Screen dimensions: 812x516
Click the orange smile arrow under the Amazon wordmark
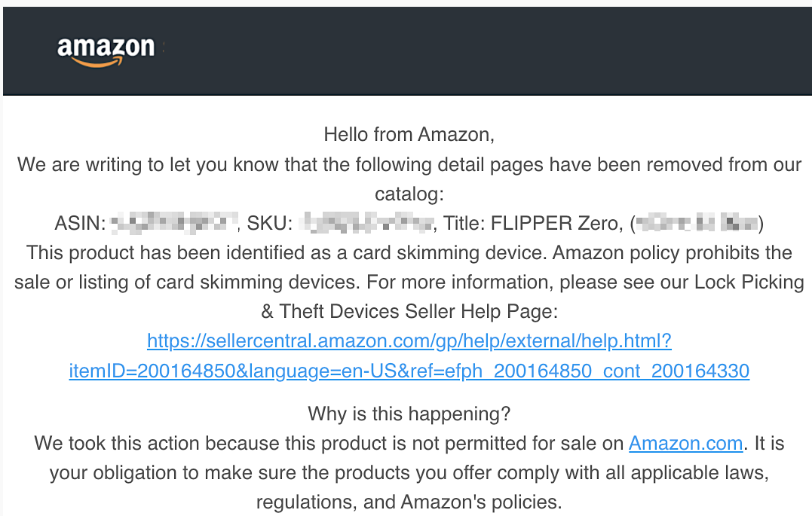(x=98, y=62)
